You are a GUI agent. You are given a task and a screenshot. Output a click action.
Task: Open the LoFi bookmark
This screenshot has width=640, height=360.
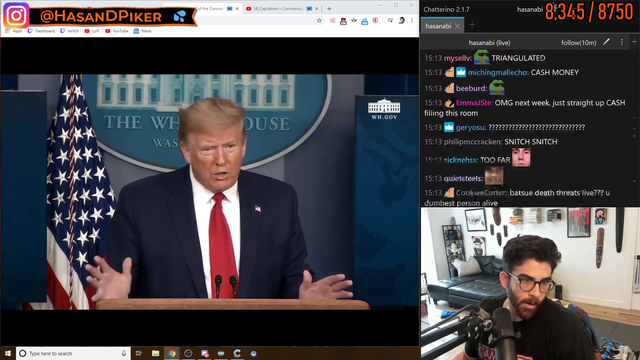pos(92,31)
